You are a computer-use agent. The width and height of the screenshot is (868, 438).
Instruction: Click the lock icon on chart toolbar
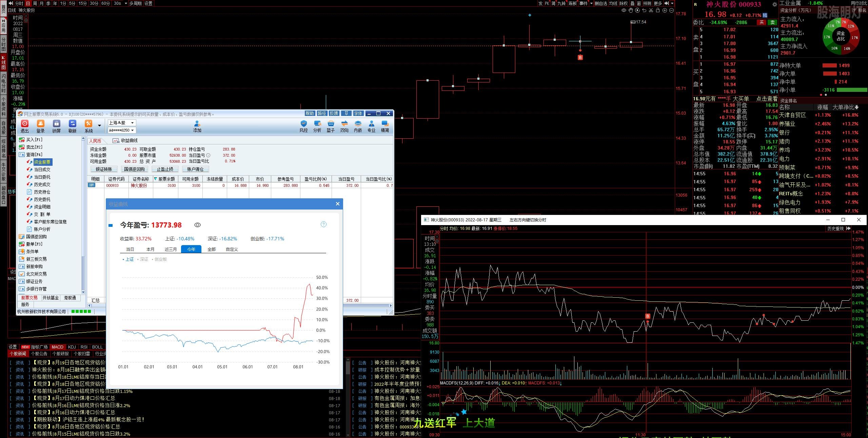tap(658, 10)
